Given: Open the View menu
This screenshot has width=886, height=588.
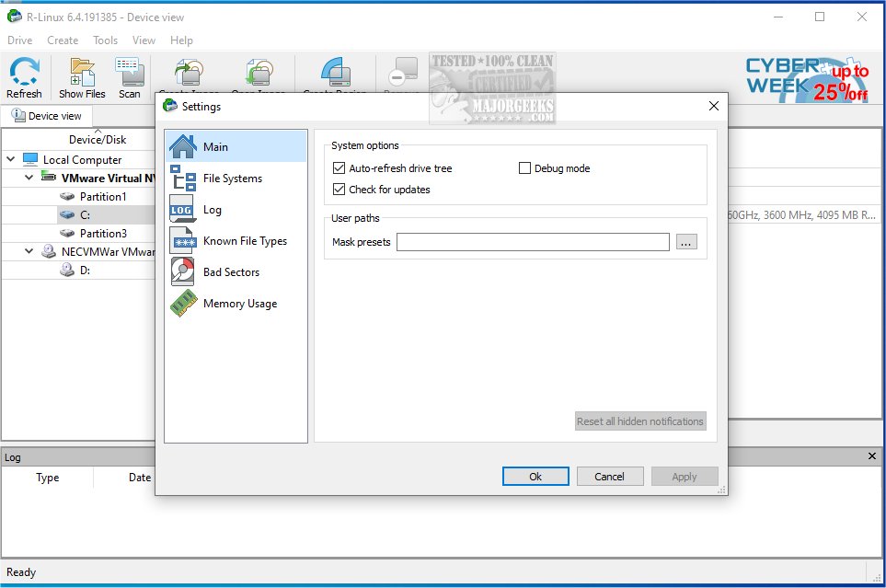Looking at the screenshot, I should 144,40.
